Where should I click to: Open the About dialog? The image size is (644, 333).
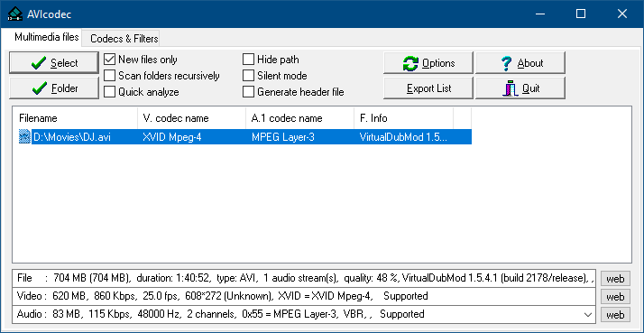coord(520,63)
